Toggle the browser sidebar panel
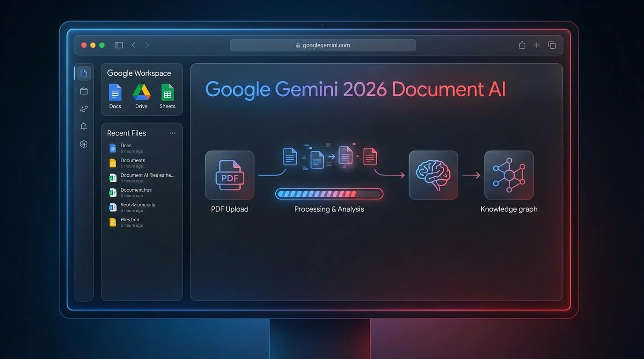 pyautogui.click(x=118, y=45)
